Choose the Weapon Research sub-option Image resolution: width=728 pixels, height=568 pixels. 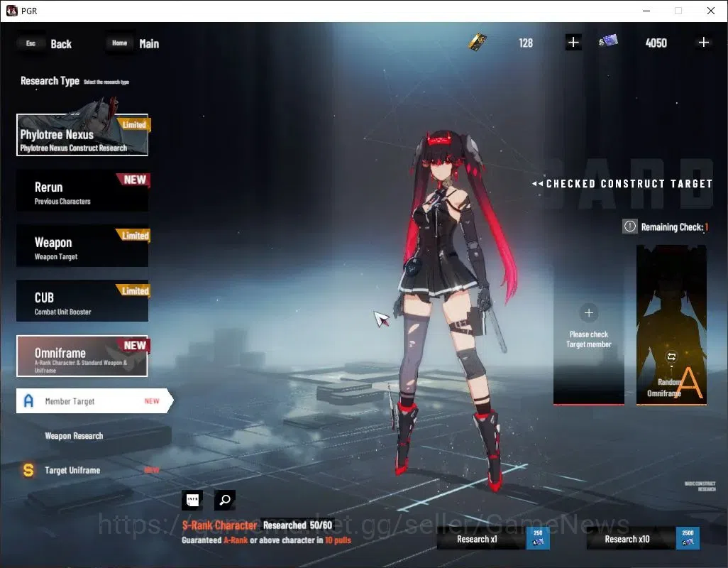(74, 436)
